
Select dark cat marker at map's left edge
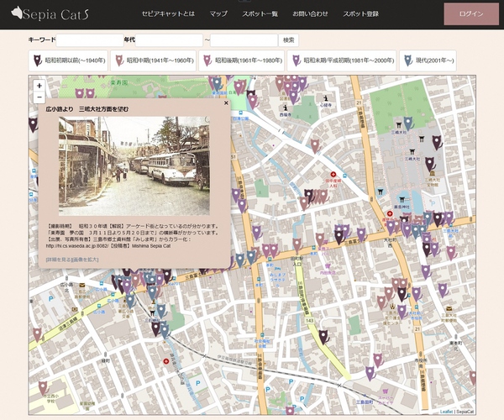tap(33, 124)
